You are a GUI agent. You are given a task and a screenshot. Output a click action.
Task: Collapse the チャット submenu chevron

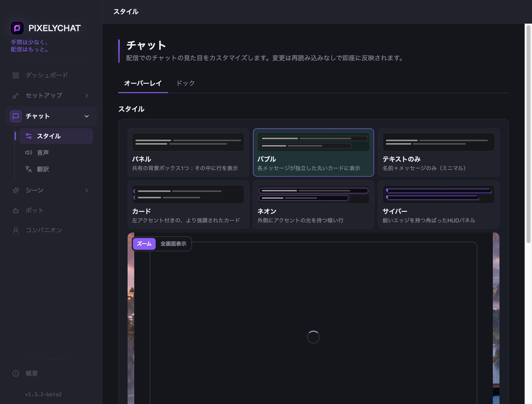(x=87, y=116)
